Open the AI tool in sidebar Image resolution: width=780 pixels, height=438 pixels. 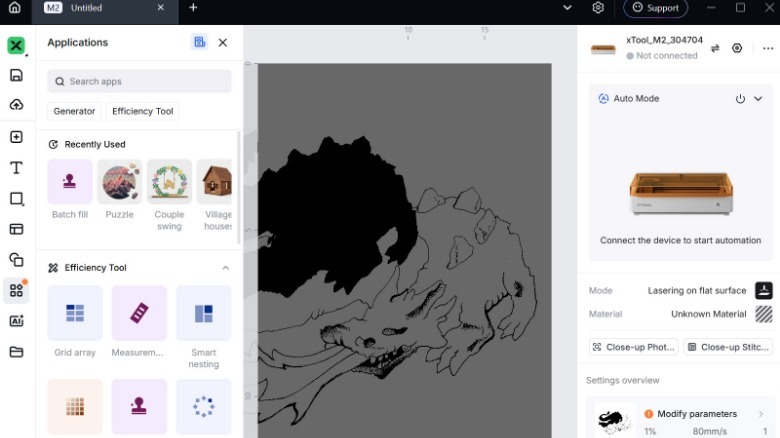click(x=16, y=321)
